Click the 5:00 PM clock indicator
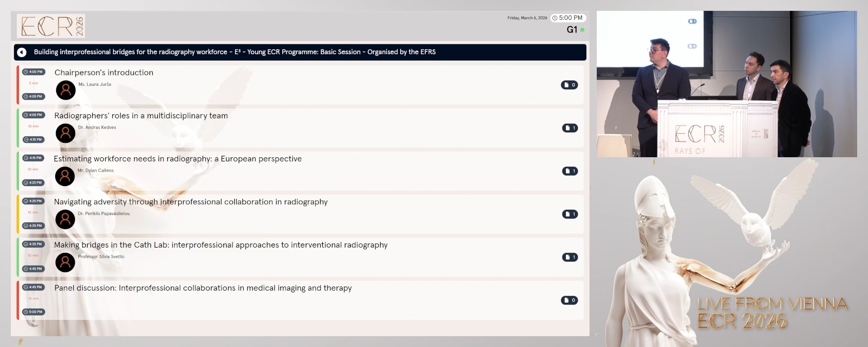The image size is (868, 347). pos(568,18)
